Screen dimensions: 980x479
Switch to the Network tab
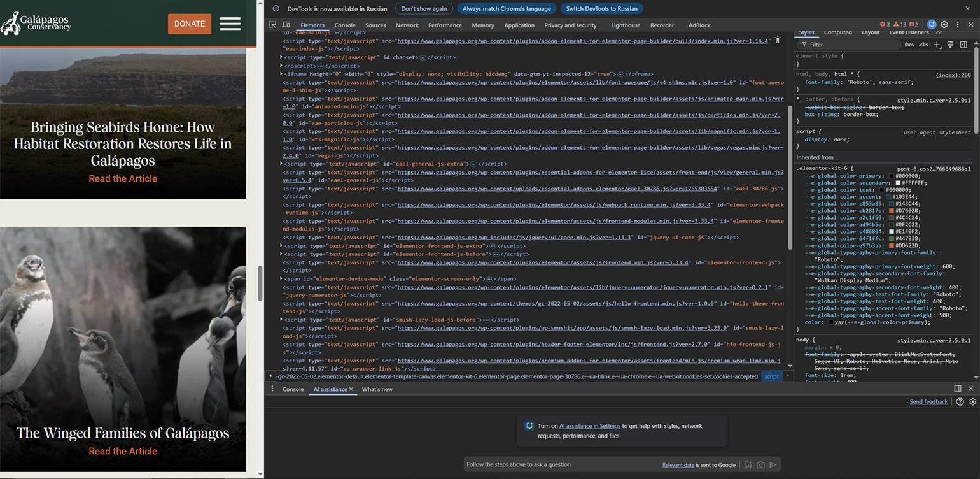pos(407,25)
